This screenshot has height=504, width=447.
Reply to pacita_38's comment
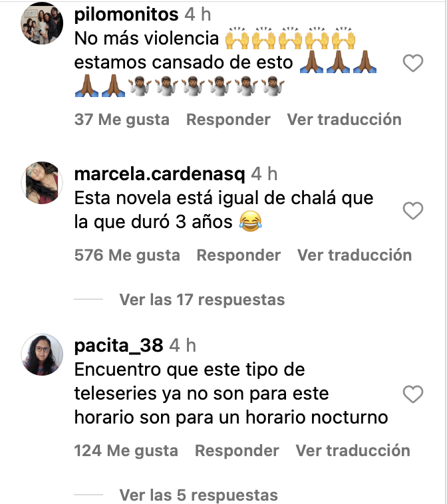(x=237, y=451)
